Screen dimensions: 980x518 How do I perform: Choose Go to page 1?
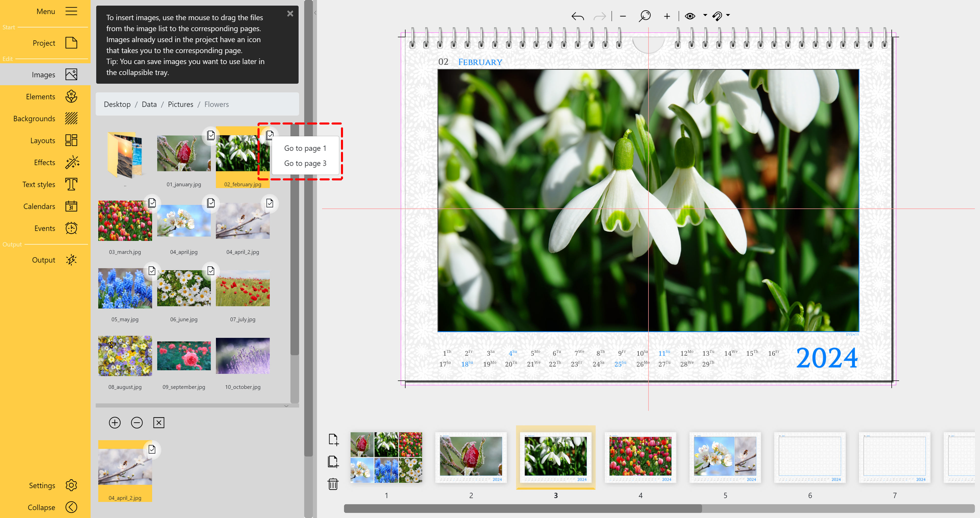point(305,148)
